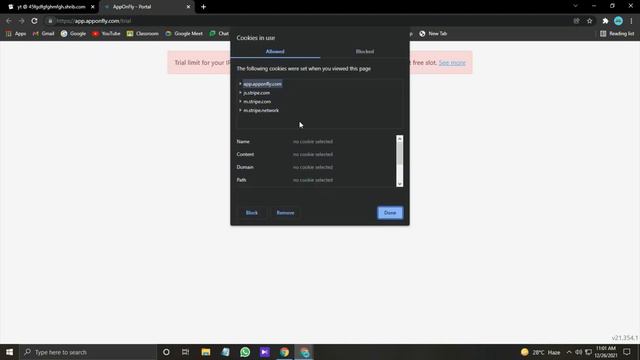Open the notification center icon
This screenshot has width=640, height=360.
tap(627, 352)
